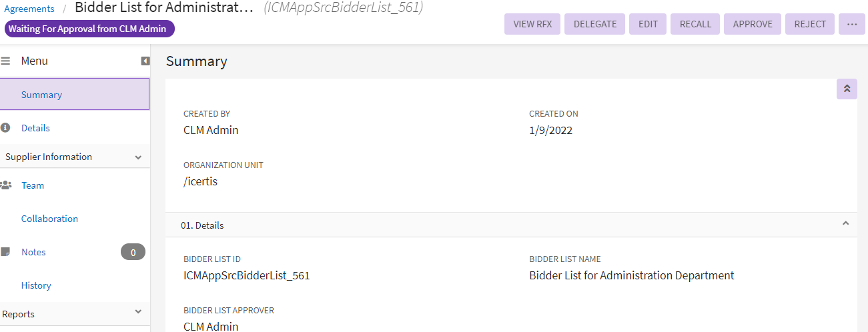Go to Agreements breadcrumb link
The width and height of the screenshot is (868, 332).
click(x=29, y=9)
